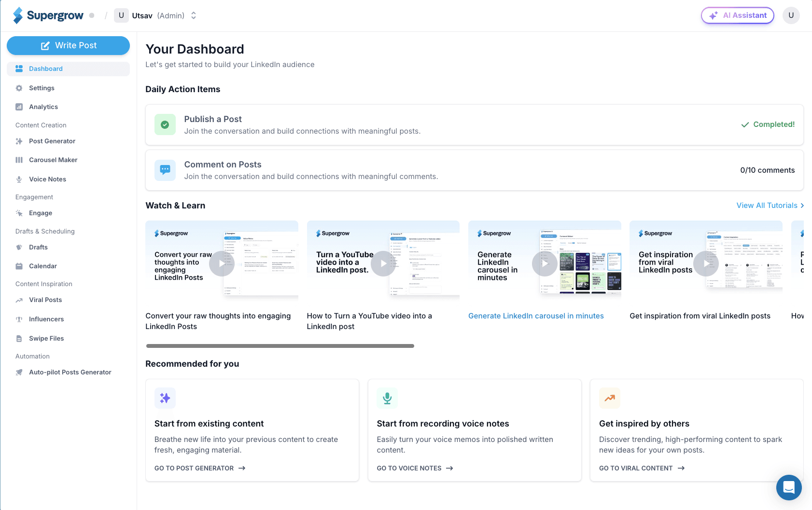This screenshot has width=812, height=510.
Task: Click the trending arrow icon on inspired card
Action: click(610, 398)
